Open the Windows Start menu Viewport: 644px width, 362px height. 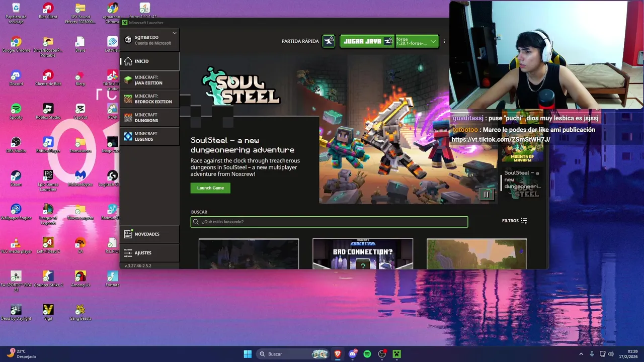tap(248, 354)
